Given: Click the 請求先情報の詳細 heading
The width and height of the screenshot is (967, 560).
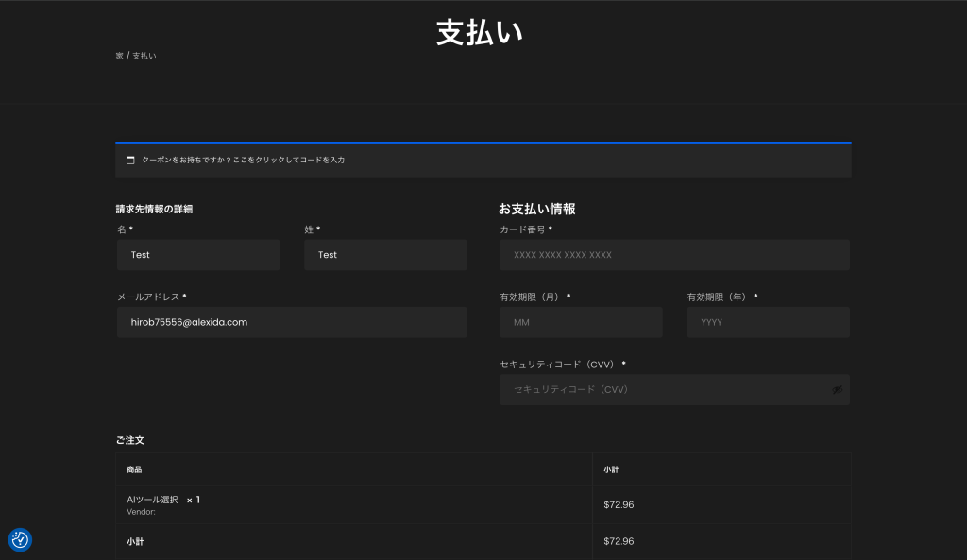Looking at the screenshot, I should coord(161,209).
